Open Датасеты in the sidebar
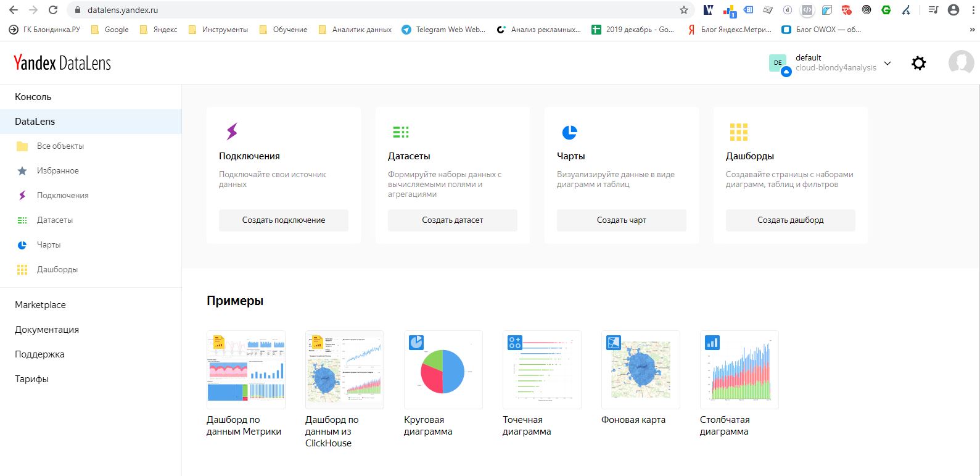This screenshot has width=980, height=476. [x=55, y=220]
